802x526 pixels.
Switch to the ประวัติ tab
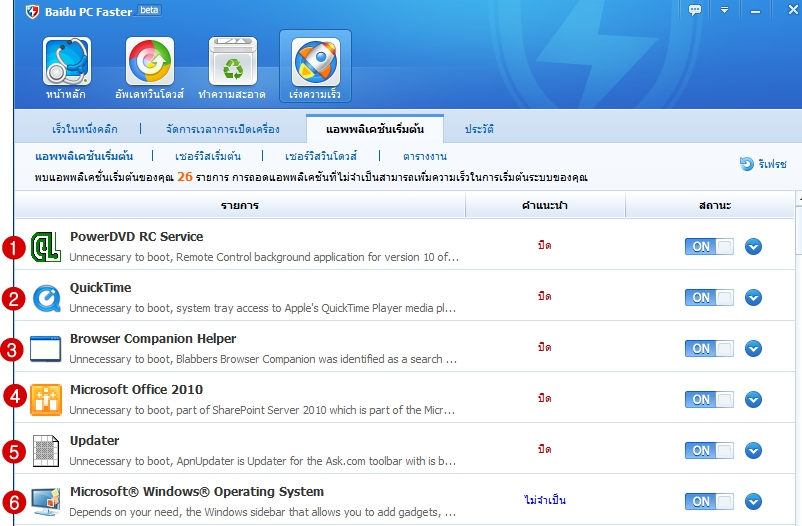pyautogui.click(x=479, y=129)
